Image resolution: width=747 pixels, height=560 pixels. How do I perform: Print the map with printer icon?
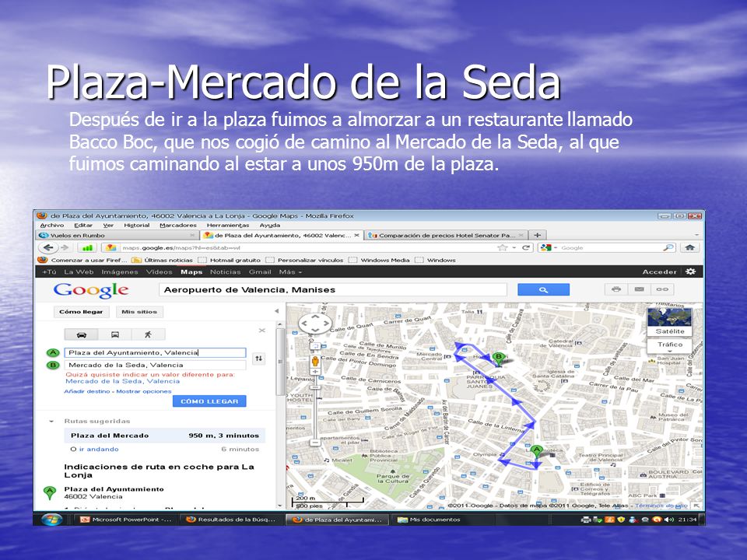coord(616,289)
